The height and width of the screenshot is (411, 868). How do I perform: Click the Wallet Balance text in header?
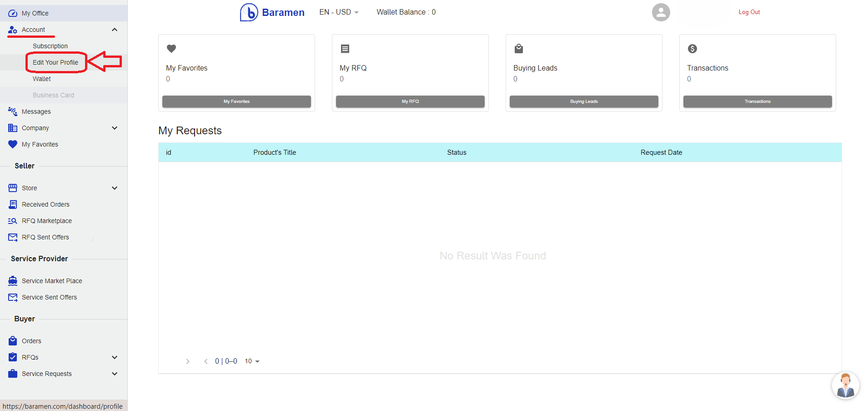pos(406,12)
